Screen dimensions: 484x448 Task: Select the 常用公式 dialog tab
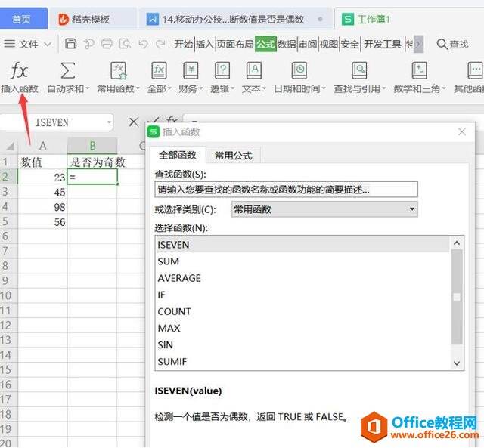tap(234, 156)
